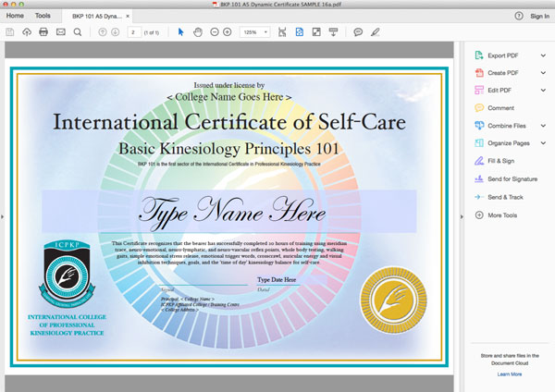Expand the Combine Files chevron
Screen dimensions: 555x392
pyautogui.click(x=543, y=126)
